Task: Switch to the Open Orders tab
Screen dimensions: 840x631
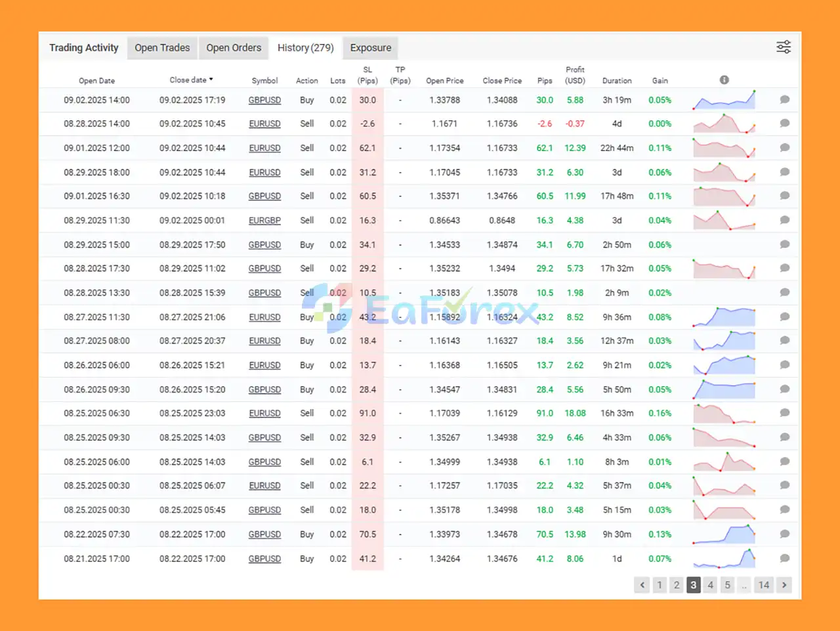Action: click(234, 48)
